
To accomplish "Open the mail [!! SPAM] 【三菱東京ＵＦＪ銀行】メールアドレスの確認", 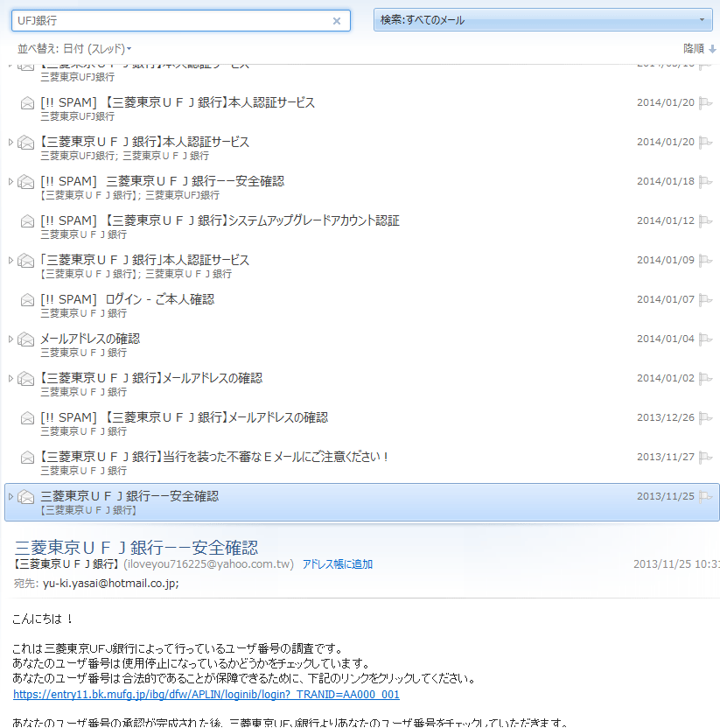I will (185, 418).
